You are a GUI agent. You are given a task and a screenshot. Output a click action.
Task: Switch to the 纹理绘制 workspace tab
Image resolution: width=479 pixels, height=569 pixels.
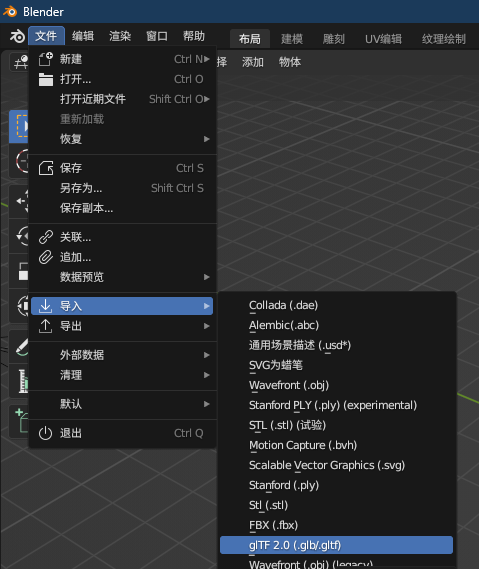(443, 39)
